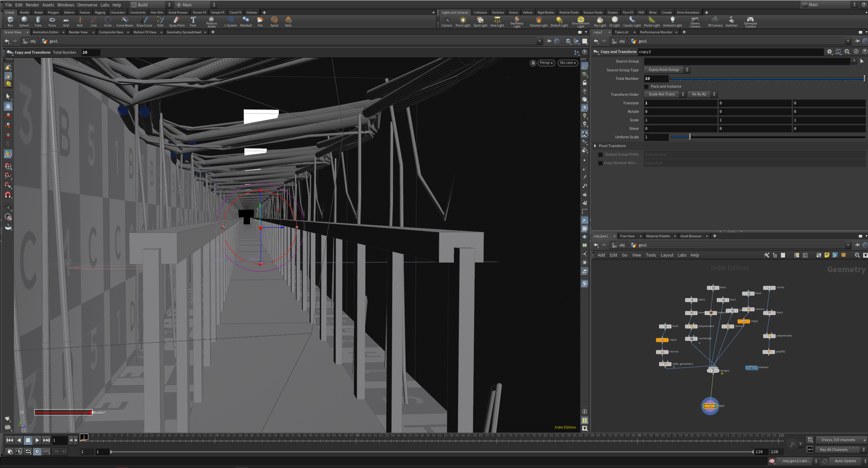Switch to the Geometry Spreadsheet tab

184,32
